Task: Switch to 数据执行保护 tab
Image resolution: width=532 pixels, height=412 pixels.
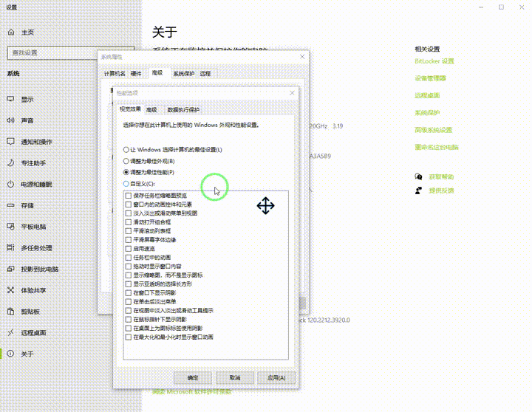Action: [x=183, y=109]
